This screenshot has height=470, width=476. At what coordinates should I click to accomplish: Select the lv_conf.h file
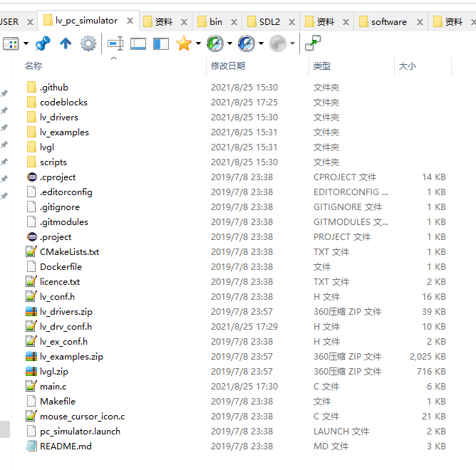(x=58, y=297)
